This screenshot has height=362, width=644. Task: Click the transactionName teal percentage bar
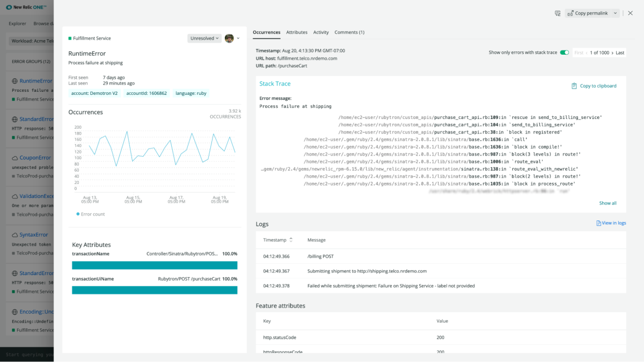pos(155,265)
